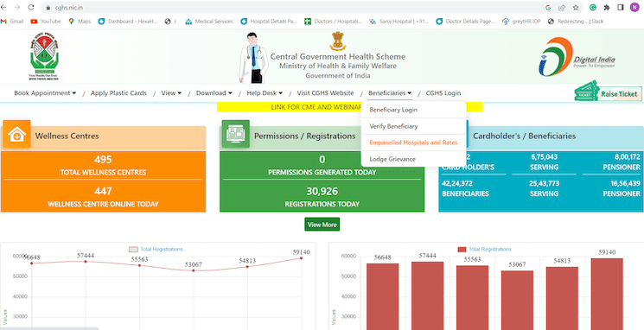The width and height of the screenshot is (644, 330).
Task: Click the doctor illustration in header
Action: 253,58
